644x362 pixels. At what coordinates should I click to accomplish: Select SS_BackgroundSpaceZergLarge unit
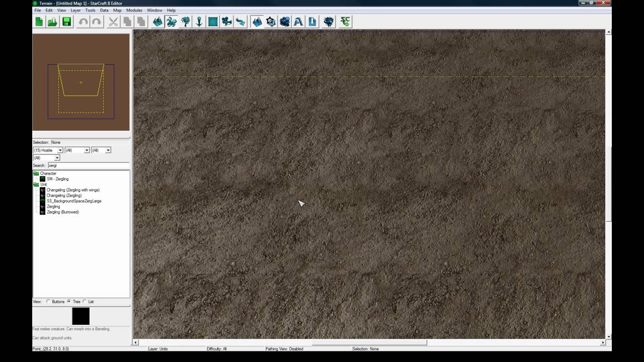click(74, 201)
